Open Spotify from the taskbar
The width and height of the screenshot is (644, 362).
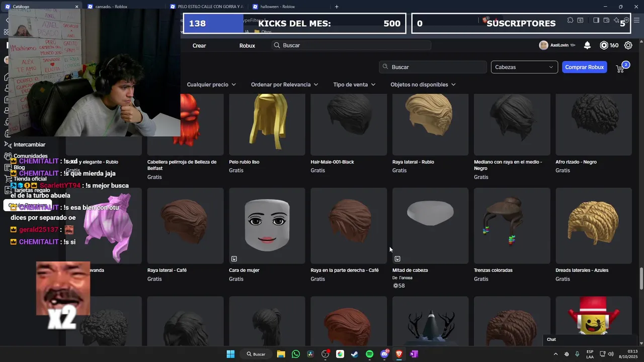tap(369, 354)
